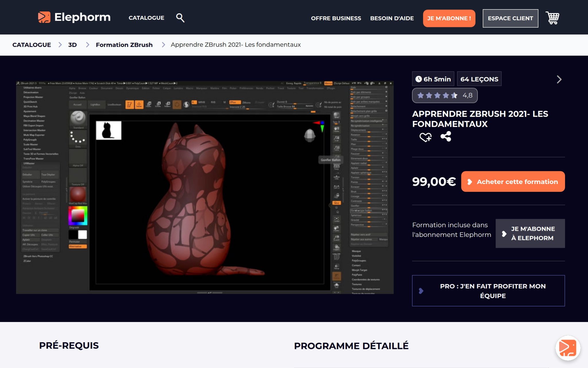
Task: Open the shopping cart icon
Action: coord(552,18)
